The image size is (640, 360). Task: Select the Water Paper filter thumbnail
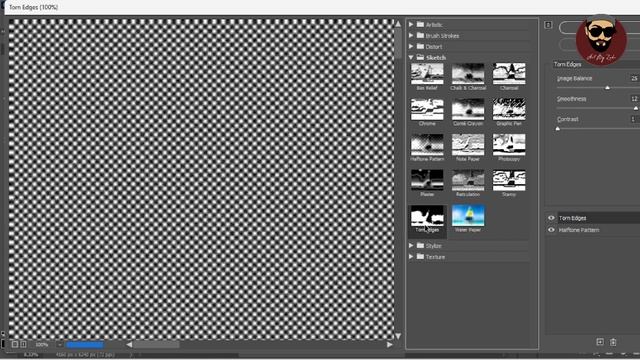pos(468,216)
